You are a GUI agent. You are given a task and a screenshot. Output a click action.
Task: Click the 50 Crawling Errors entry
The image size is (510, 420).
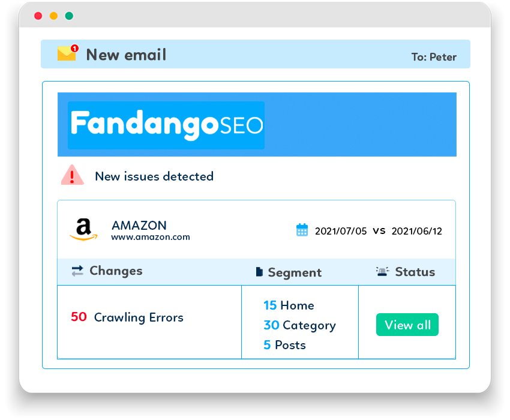(x=127, y=317)
